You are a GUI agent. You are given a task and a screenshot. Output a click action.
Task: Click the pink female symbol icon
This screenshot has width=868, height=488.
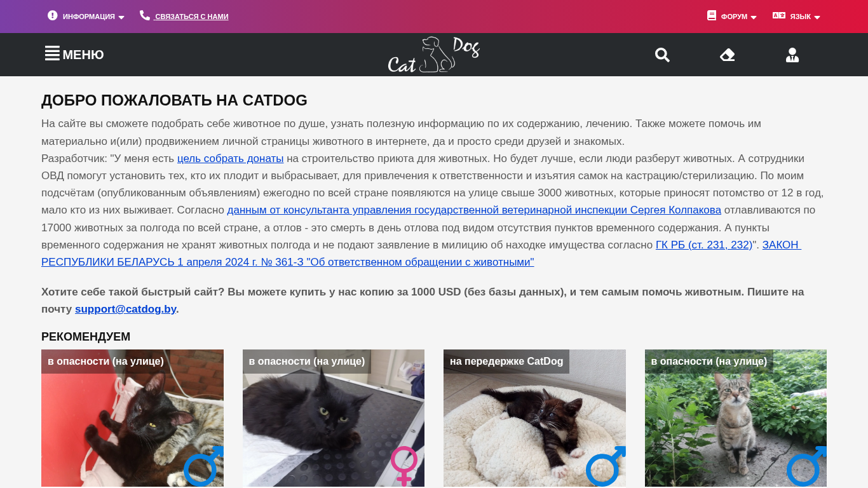(x=404, y=466)
